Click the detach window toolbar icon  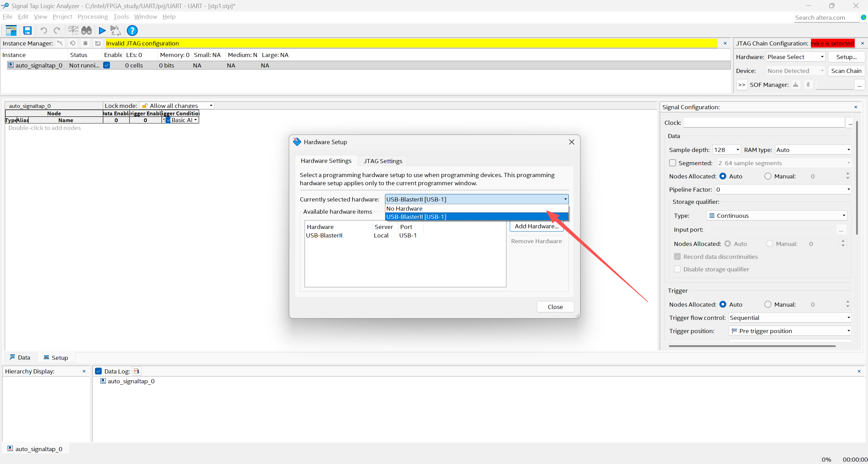[11, 31]
